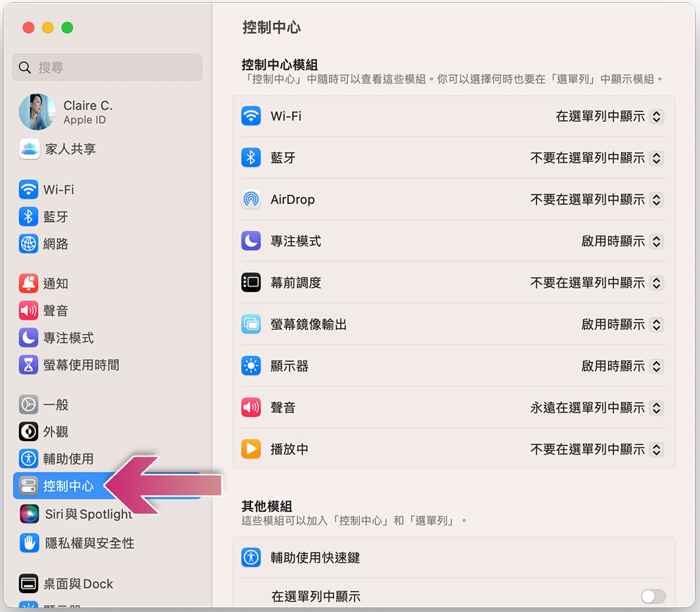The width and height of the screenshot is (700, 612).
Task: Open the 網路 network globe icon
Action: pyautogui.click(x=28, y=244)
